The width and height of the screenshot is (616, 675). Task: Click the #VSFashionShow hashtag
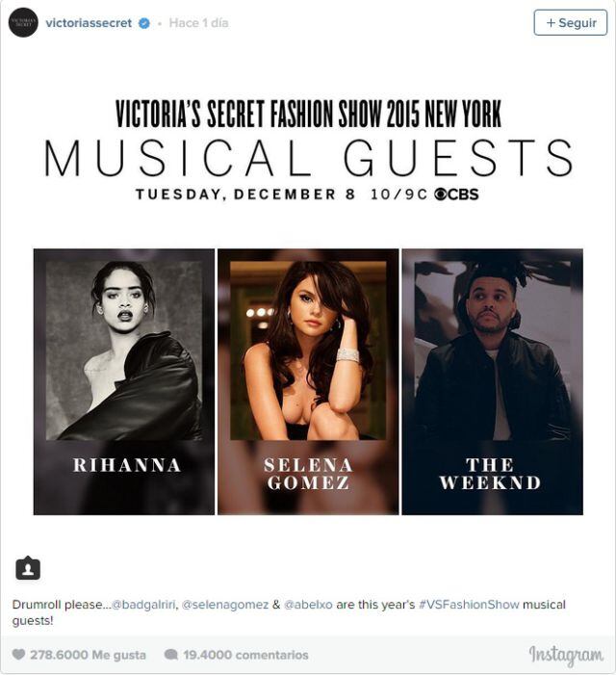tap(469, 605)
